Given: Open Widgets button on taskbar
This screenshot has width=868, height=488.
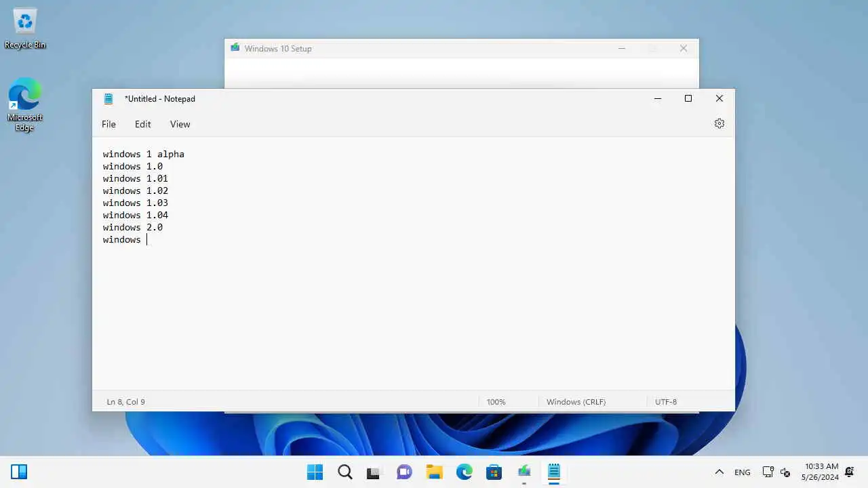Looking at the screenshot, I should (19, 472).
